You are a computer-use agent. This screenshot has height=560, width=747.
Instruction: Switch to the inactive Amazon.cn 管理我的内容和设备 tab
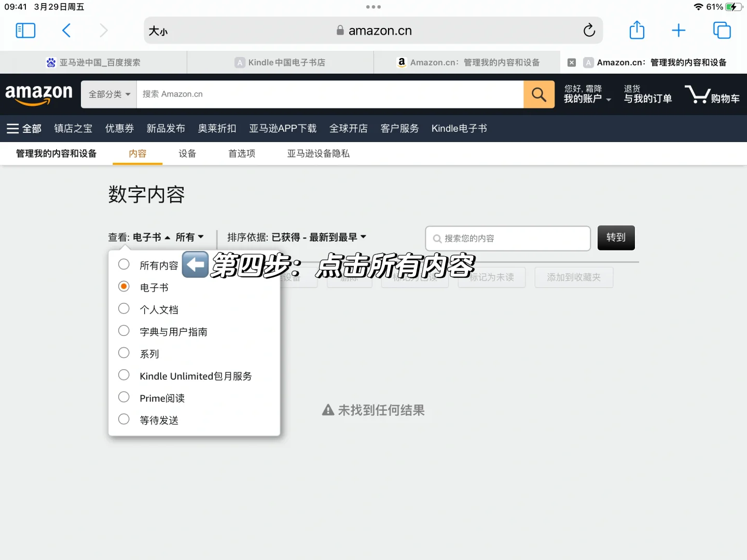click(467, 62)
